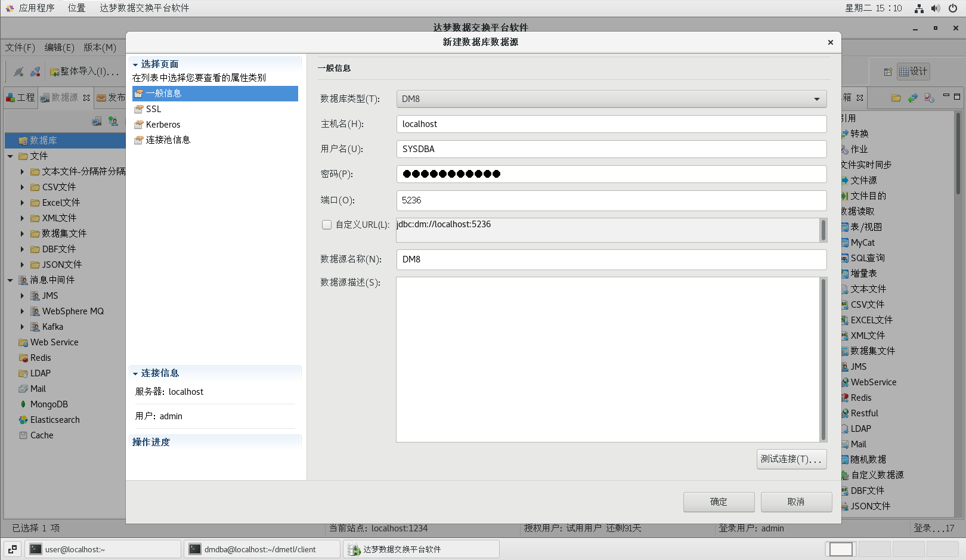Click MyCat item in right panel
Screen dimensions: 966x560
tap(862, 243)
